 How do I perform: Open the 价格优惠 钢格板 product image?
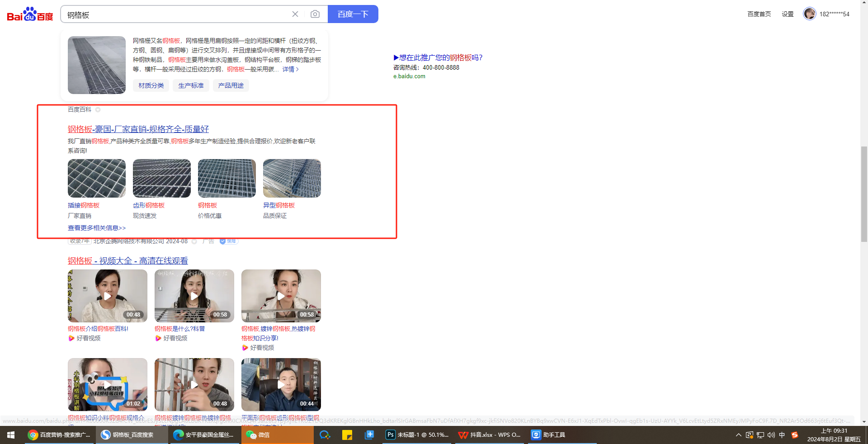click(227, 178)
